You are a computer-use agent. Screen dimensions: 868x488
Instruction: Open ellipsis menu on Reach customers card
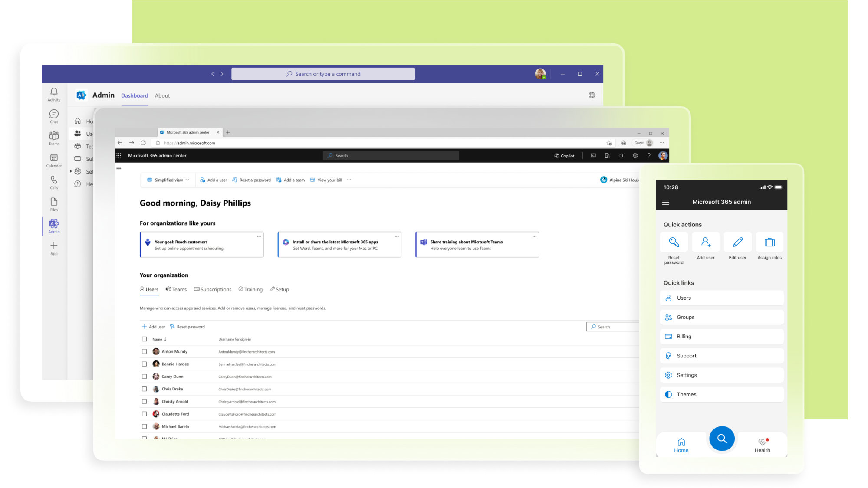click(259, 236)
